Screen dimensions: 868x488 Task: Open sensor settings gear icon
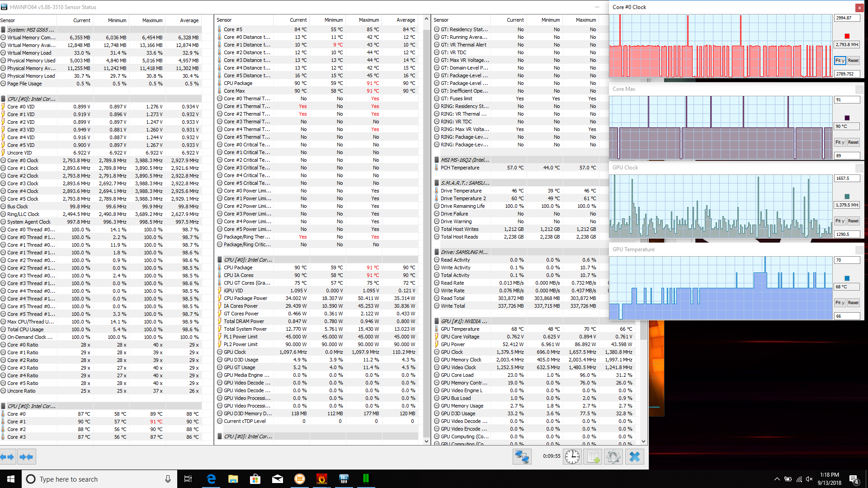coord(613,457)
